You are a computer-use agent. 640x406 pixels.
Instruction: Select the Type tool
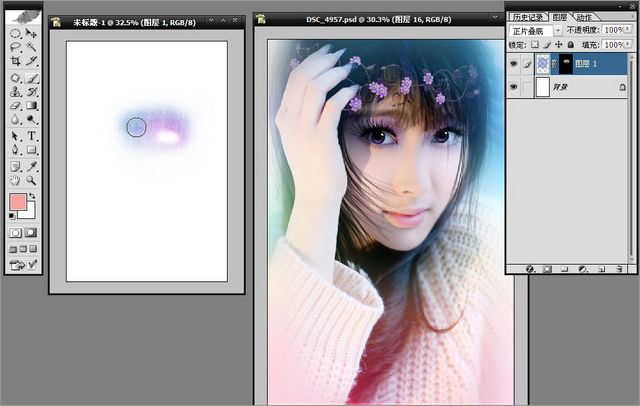coord(31,136)
